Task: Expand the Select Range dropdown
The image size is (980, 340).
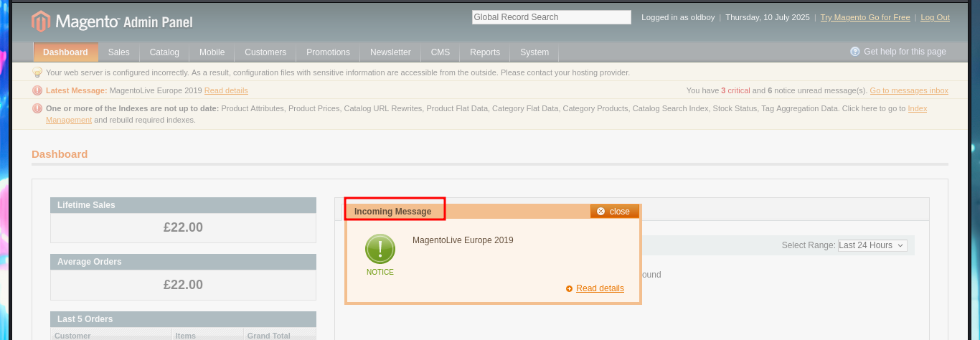Action: (x=872, y=245)
